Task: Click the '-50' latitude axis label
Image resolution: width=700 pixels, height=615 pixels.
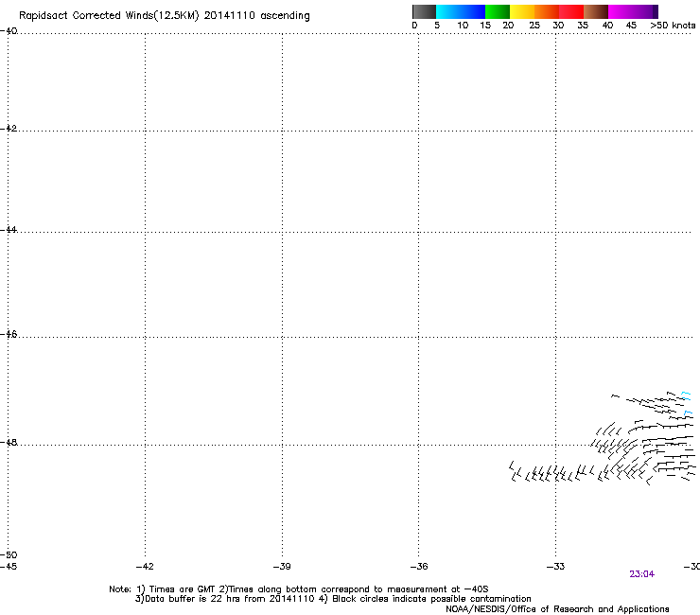Action: pyautogui.click(x=9, y=555)
